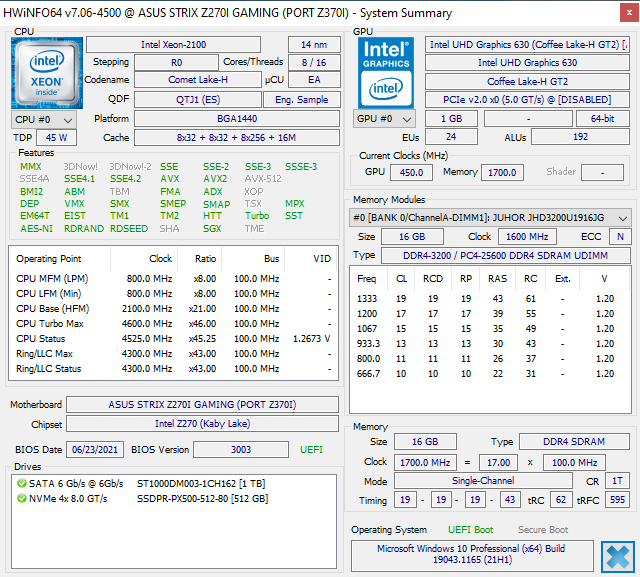Open the CPU #0 selector dropdown
640x577 pixels.
click(44, 120)
